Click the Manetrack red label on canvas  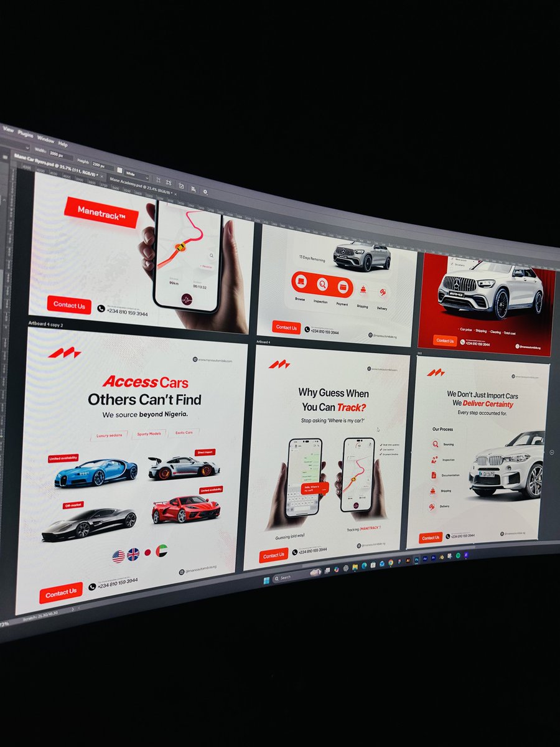(101, 212)
